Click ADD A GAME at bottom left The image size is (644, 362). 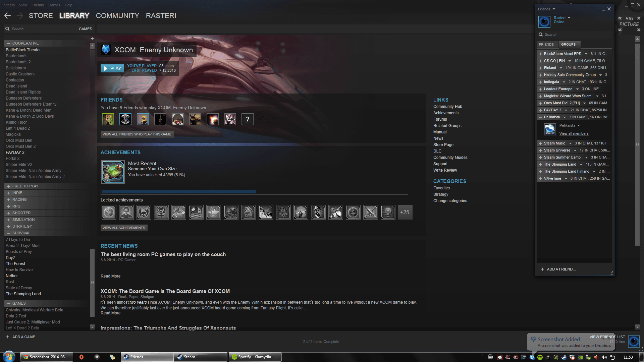click(x=22, y=337)
